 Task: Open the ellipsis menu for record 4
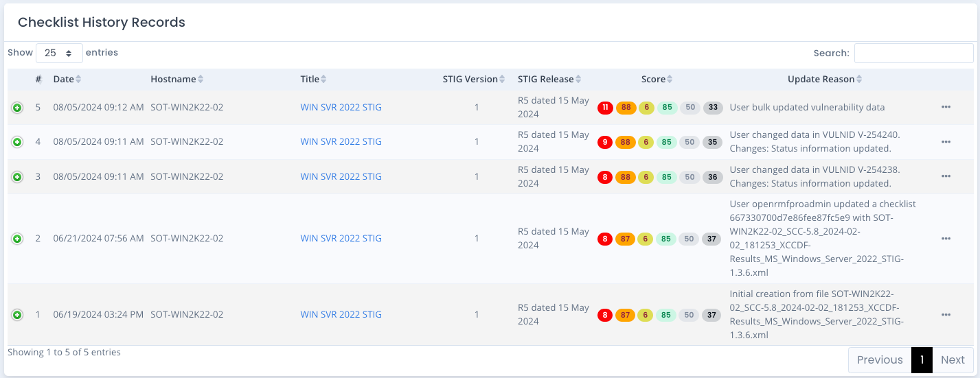click(946, 141)
